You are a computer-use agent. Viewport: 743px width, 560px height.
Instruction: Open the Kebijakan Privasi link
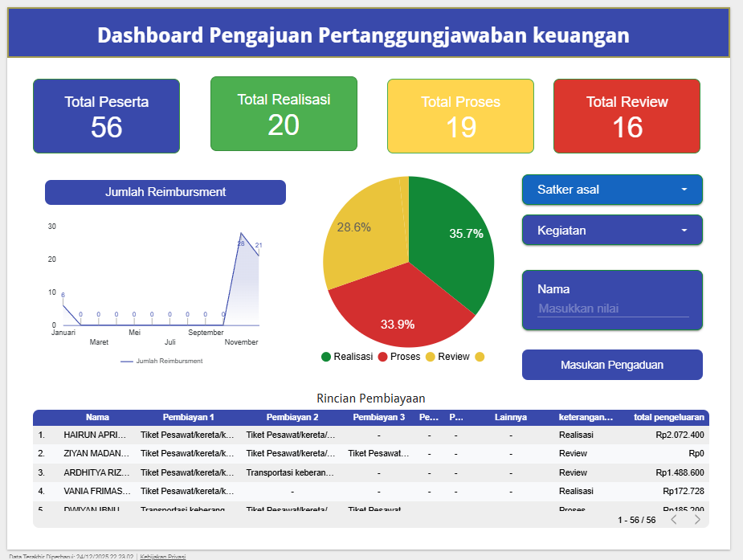pyautogui.click(x=163, y=556)
